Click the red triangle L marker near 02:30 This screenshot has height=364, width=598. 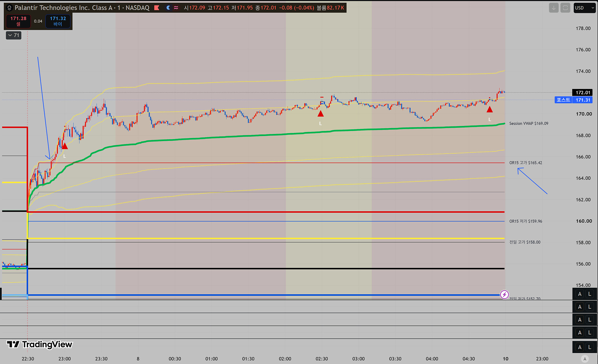click(x=320, y=114)
